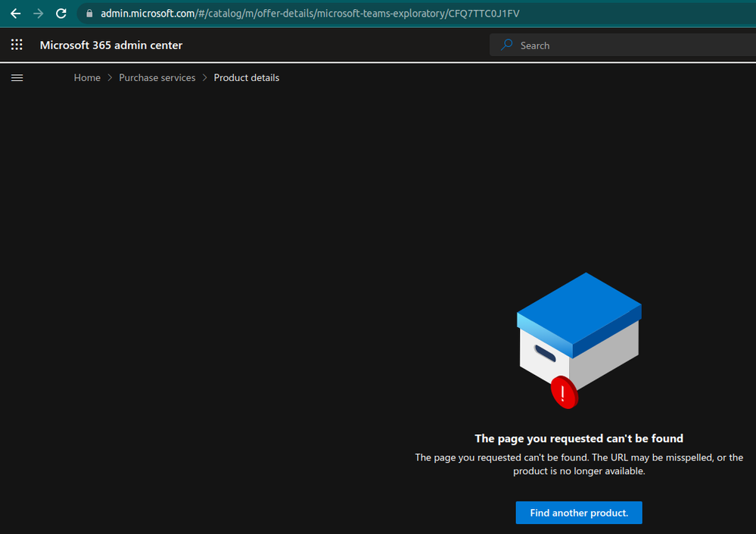Click the browser forward arrow

(x=38, y=13)
